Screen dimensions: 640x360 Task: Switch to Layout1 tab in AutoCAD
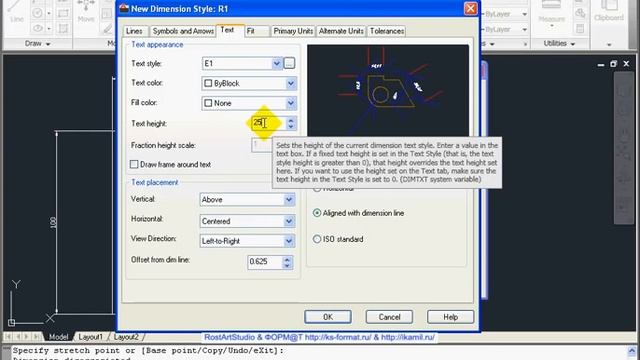pos(90,337)
